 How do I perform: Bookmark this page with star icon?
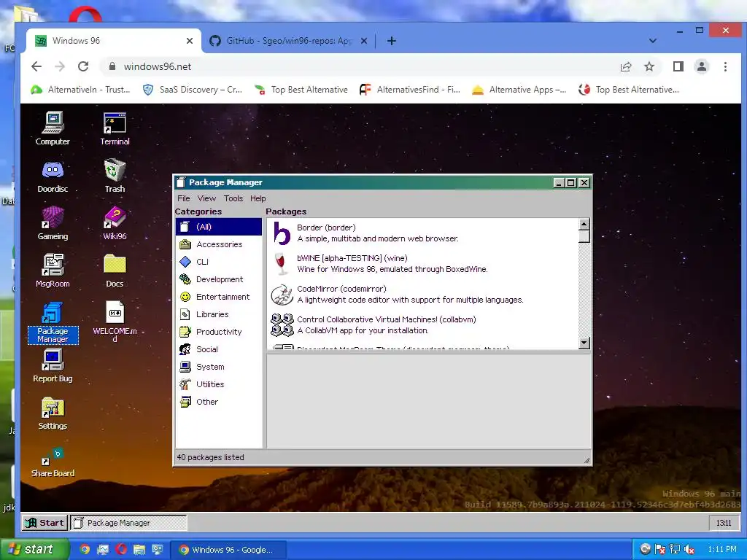click(649, 66)
